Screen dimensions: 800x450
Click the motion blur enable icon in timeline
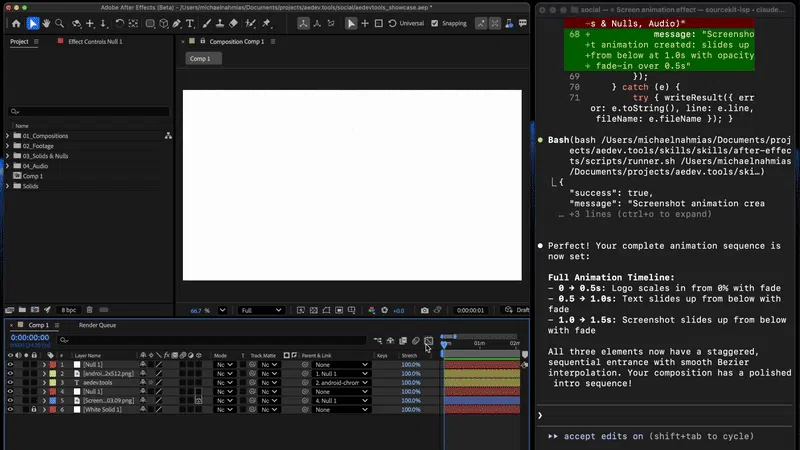tap(416, 340)
